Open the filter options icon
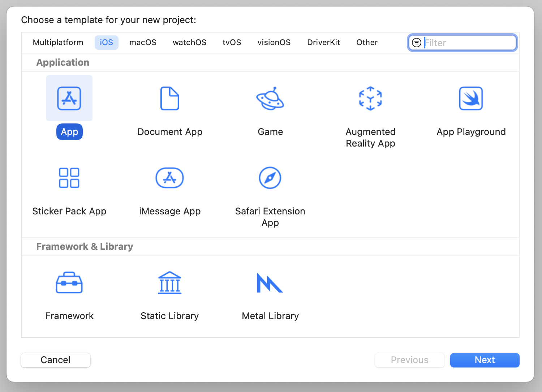Screen dimensions: 542x392 (x=417, y=43)
